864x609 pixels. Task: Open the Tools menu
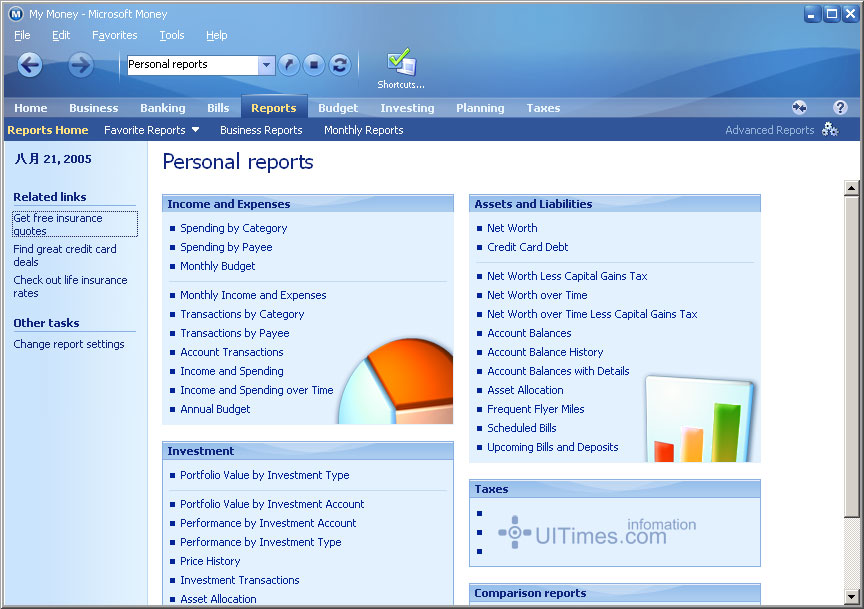point(172,35)
